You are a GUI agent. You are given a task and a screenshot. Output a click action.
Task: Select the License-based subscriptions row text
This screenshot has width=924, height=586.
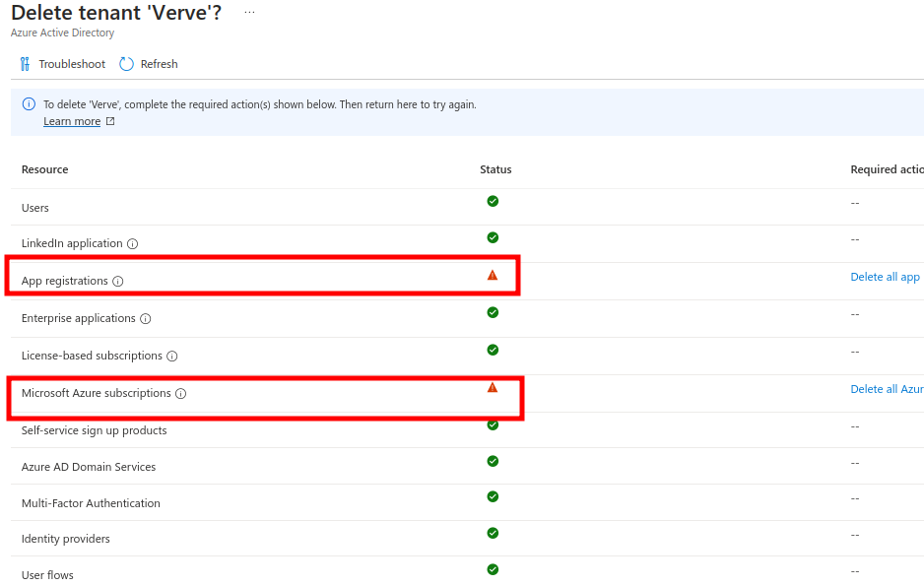(x=92, y=357)
